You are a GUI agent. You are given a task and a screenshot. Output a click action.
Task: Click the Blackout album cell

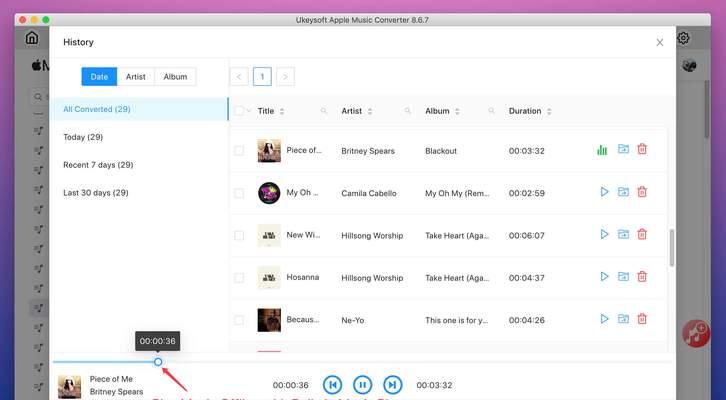click(x=441, y=151)
